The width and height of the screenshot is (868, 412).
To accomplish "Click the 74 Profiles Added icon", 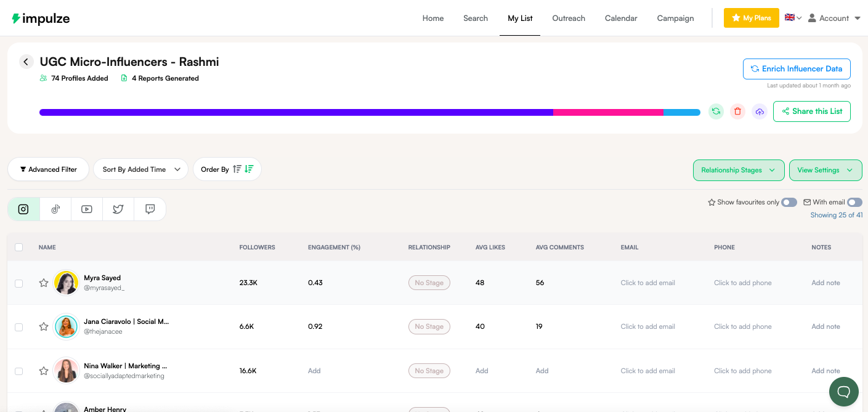I will 43,78.
